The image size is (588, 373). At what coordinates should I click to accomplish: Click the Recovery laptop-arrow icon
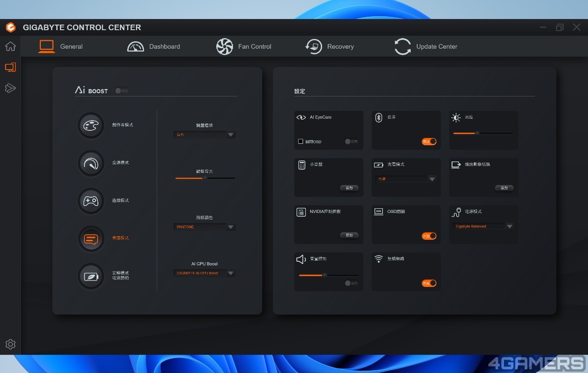pos(314,46)
